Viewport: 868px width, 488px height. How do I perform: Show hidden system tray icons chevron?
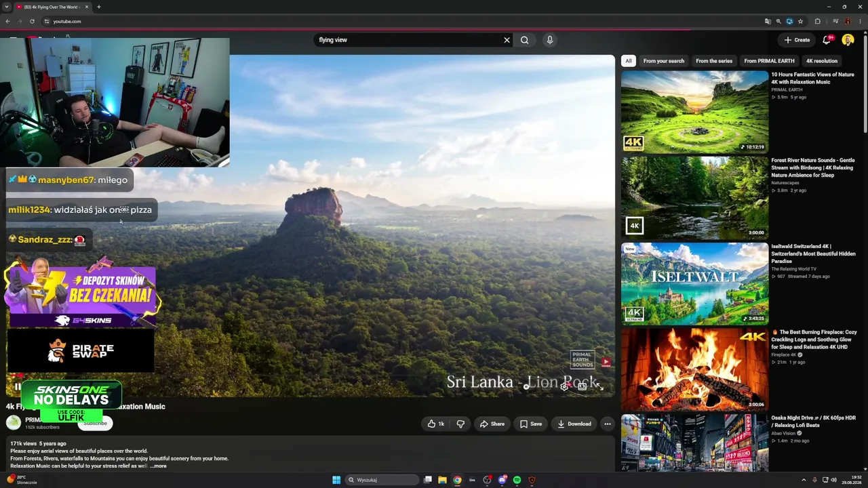tap(804, 480)
